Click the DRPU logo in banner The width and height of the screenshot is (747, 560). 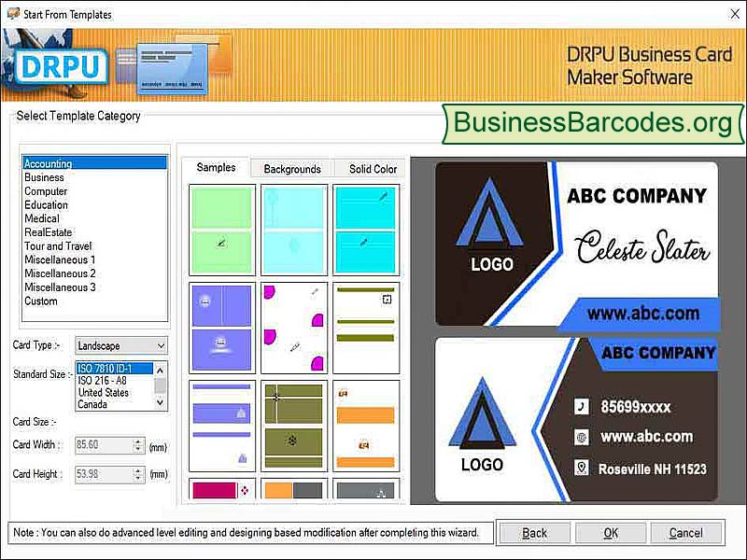[x=61, y=66]
